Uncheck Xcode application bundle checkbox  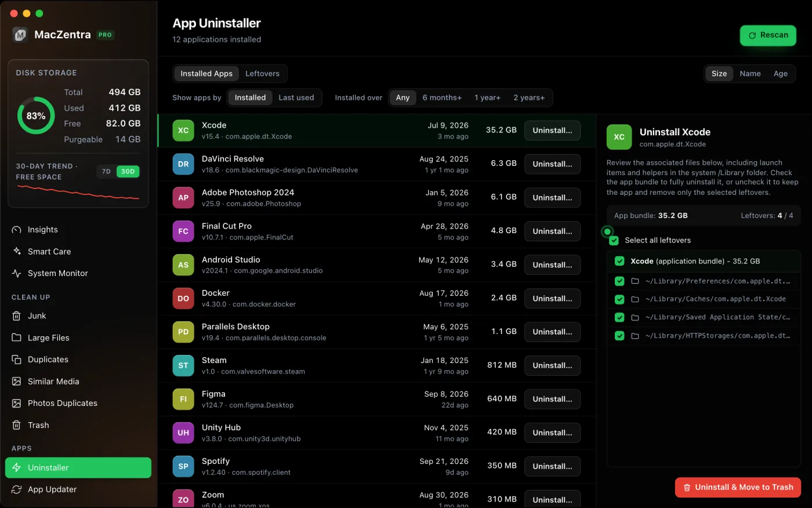619,262
